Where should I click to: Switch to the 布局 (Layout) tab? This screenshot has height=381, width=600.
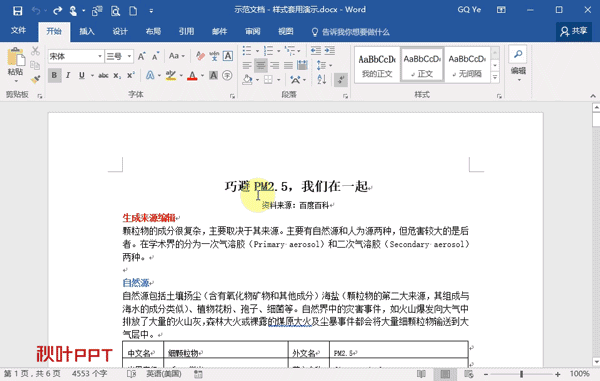pyautogui.click(x=153, y=31)
